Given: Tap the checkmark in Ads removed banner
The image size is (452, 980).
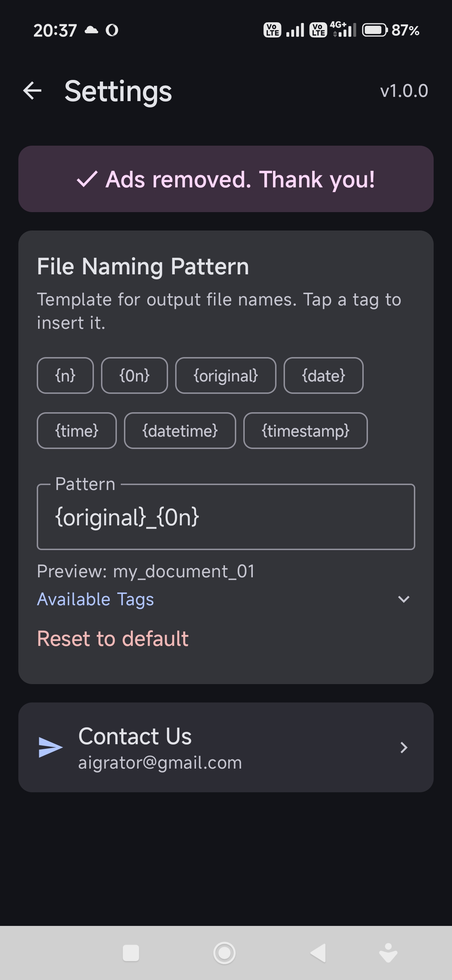Looking at the screenshot, I should pyautogui.click(x=87, y=179).
